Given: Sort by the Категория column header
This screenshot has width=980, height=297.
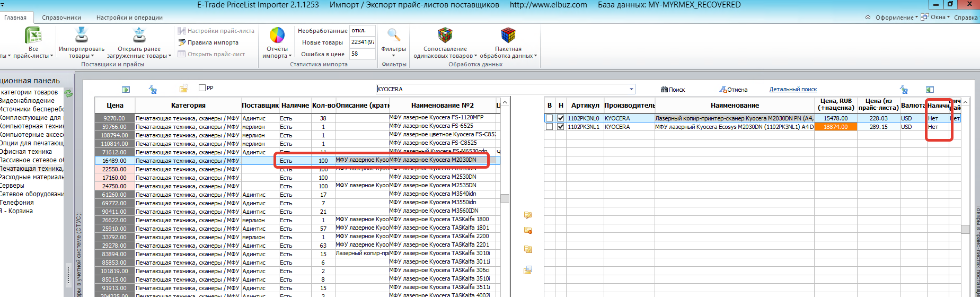Looking at the screenshot, I should 188,106.
